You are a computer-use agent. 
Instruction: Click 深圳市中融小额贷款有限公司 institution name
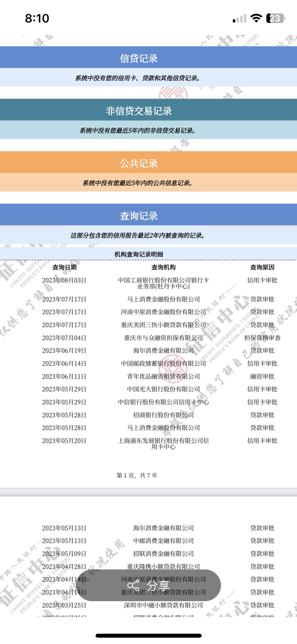[x=163, y=605]
